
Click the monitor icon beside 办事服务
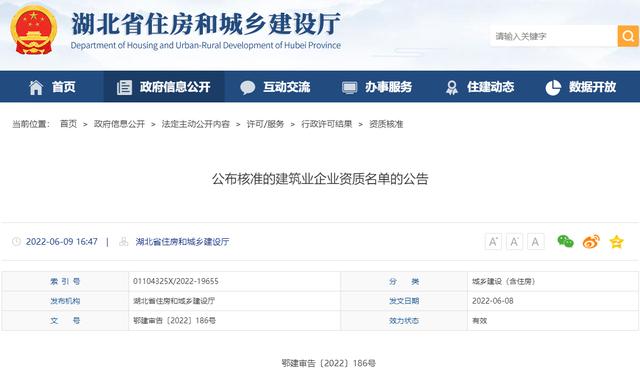click(349, 88)
